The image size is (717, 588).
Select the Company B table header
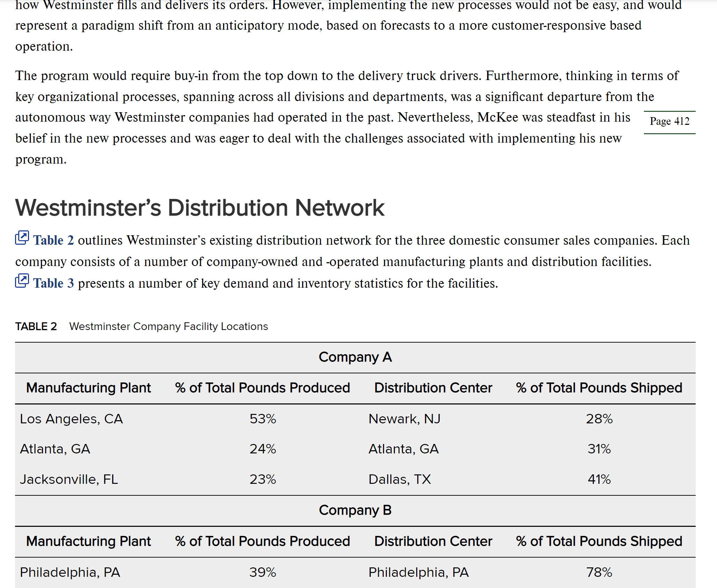coord(355,510)
